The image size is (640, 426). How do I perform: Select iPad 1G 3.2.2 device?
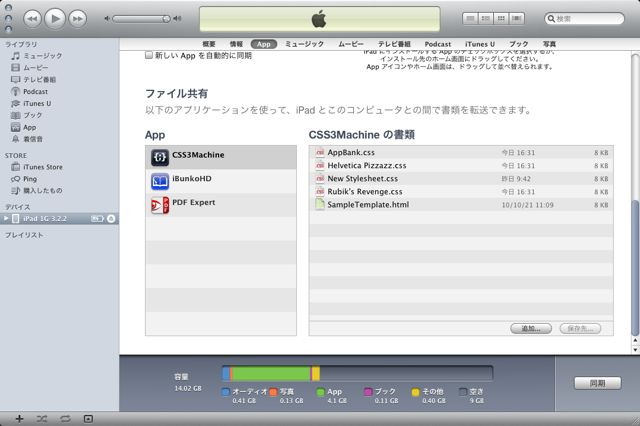click(59, 219)
